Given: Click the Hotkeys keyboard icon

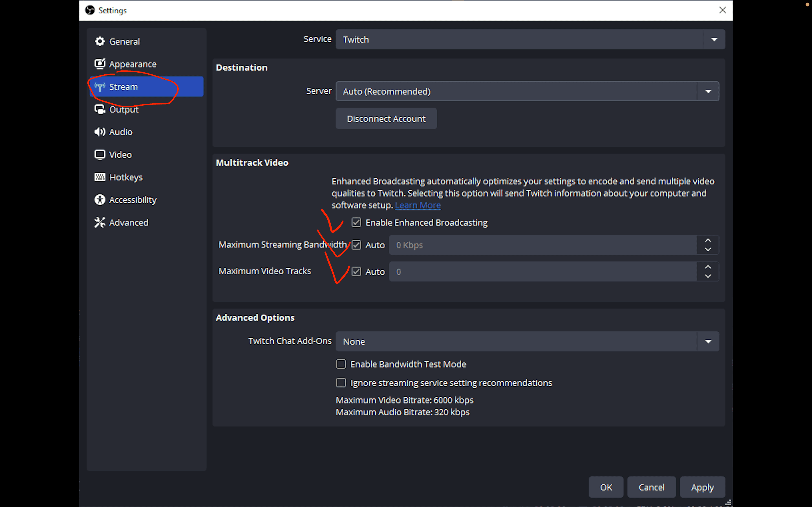Looking at the screenshot, I should (100, 177).
